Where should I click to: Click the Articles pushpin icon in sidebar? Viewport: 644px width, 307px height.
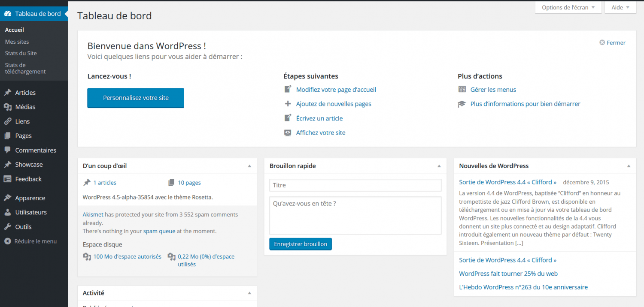(x=8, y=93)
